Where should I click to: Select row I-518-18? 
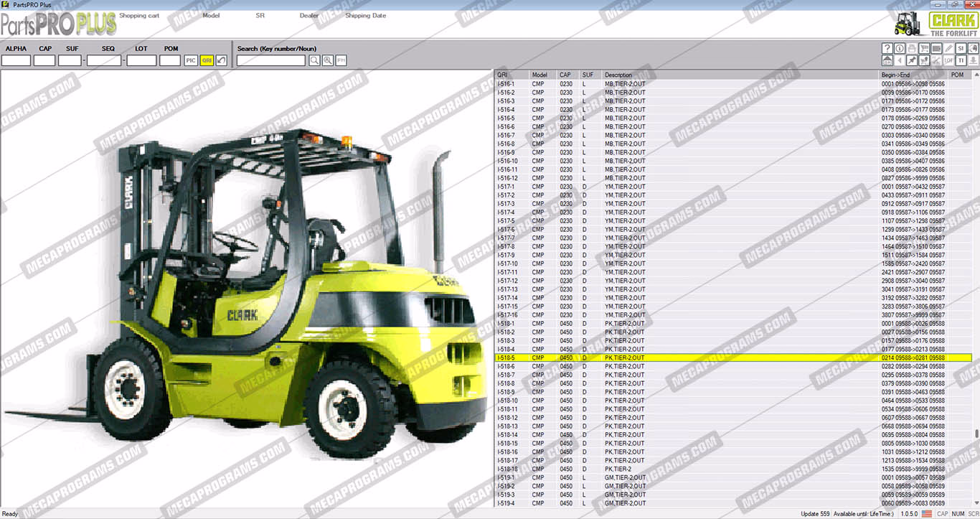point(733,469)
